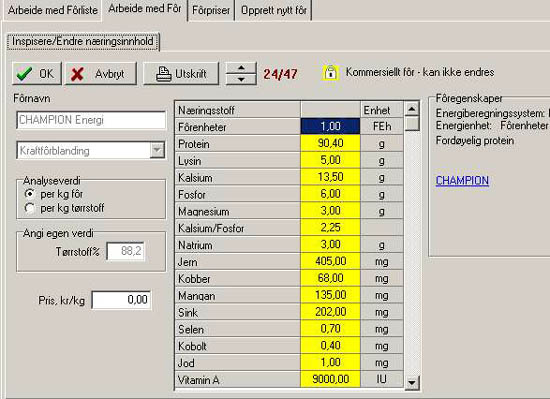The height and width of the screenshot is (399, 550).
Task: Click the Næringsstoff column header
Action: point(237,110)
